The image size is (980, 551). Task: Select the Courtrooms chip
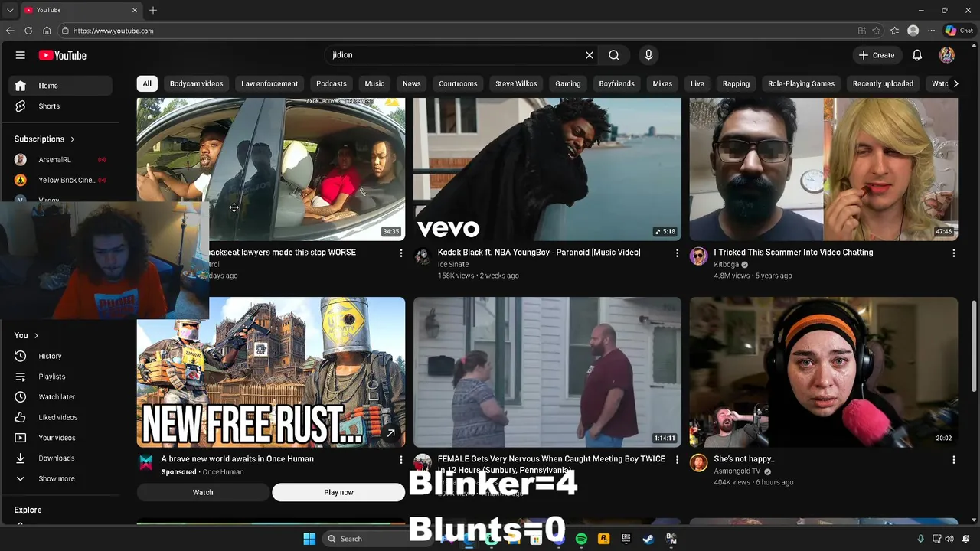(x=458, y=83)
